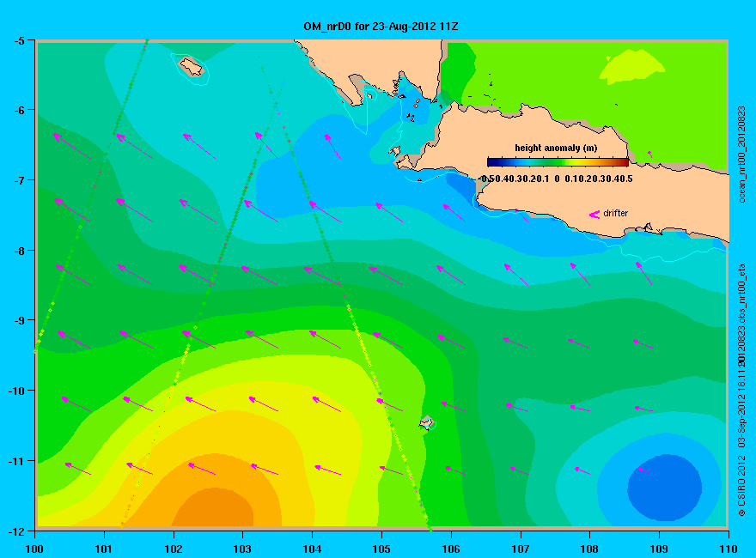Click longitude label 104 on x-axis
Viewport: 756px width, 558px height.
point(312,549)
